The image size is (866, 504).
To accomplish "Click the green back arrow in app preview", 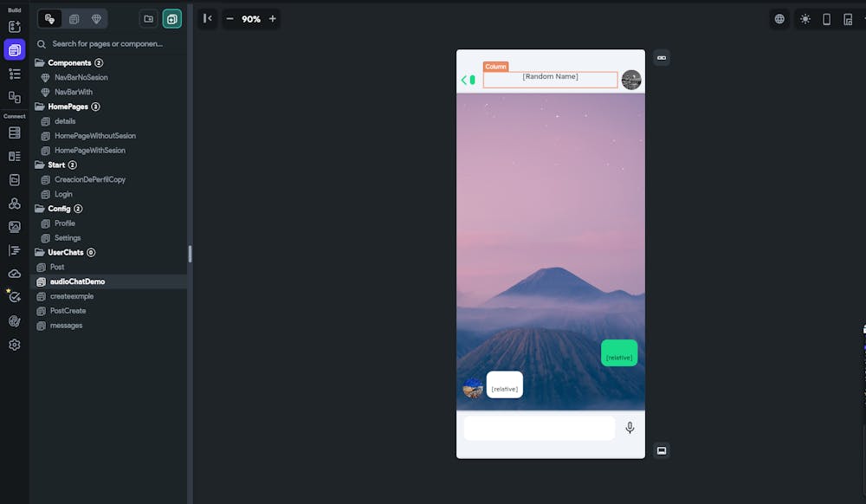I will (x=464, y=80).
